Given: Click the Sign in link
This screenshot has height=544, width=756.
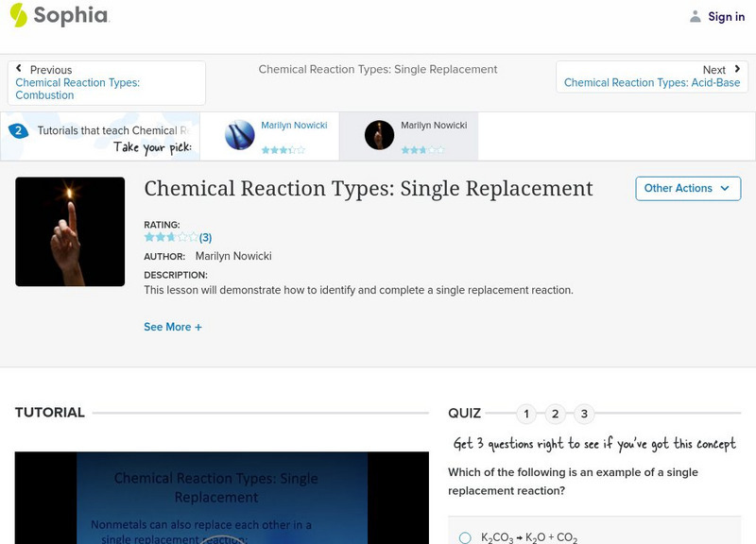Looking at the screenshot, I should pos(726,16).
